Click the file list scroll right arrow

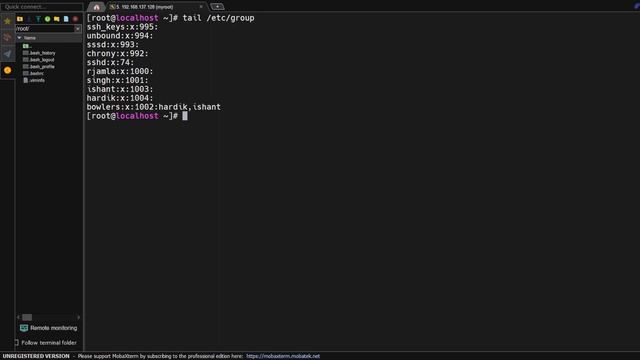78,317
